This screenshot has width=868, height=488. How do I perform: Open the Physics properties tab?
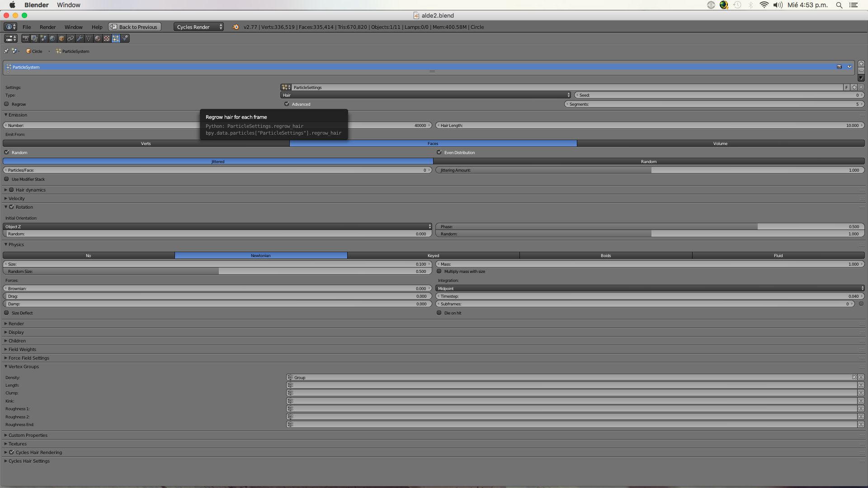pos(125,38)
